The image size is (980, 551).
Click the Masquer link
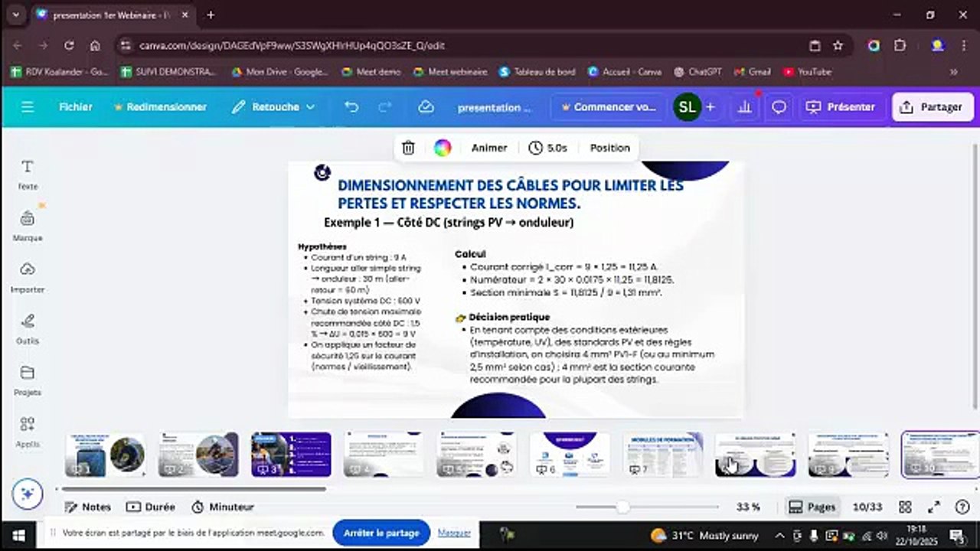tap(454, 533)
